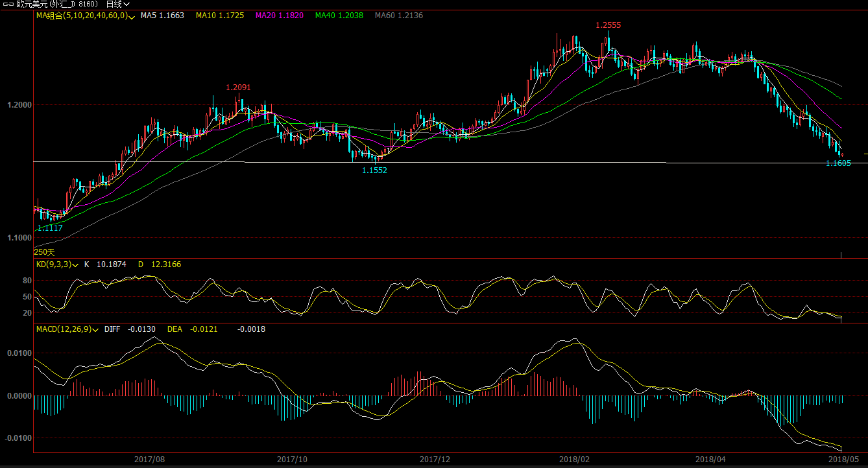
Task: Click the 2017/08 date axis label
Action: tap(150, 460)
